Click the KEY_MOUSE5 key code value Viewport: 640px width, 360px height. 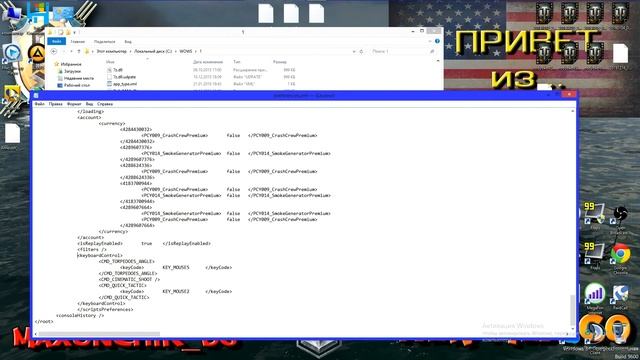(x=176, y=267)
